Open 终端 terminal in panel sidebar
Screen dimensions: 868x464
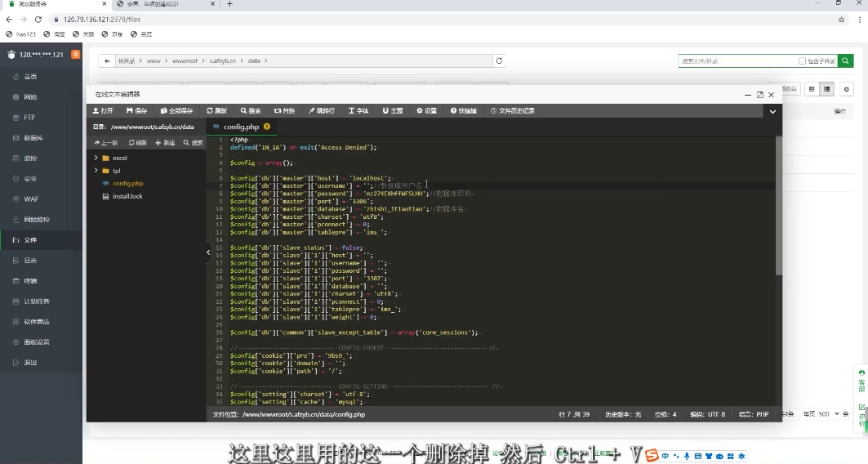(41, 281)
